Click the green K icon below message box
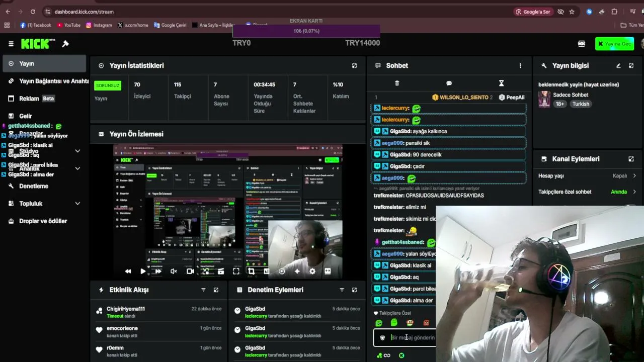The image size is (644, 362). coord(401,355)
